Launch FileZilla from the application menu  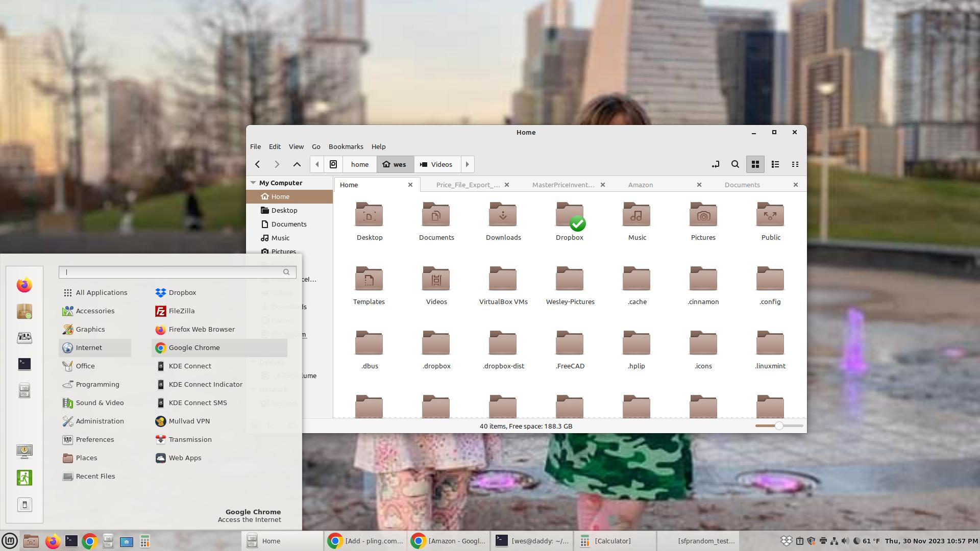219,311
